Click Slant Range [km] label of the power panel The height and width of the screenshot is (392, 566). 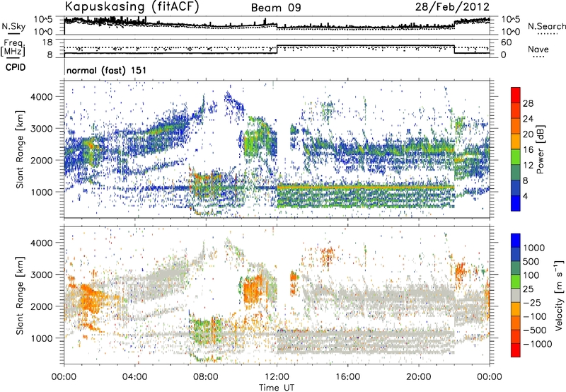pyautogui.click(x=20, y=149)
